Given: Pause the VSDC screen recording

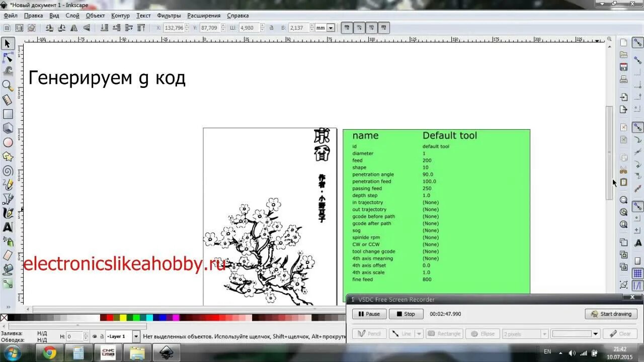Looking at the screenshot, I should pos(369,314).
